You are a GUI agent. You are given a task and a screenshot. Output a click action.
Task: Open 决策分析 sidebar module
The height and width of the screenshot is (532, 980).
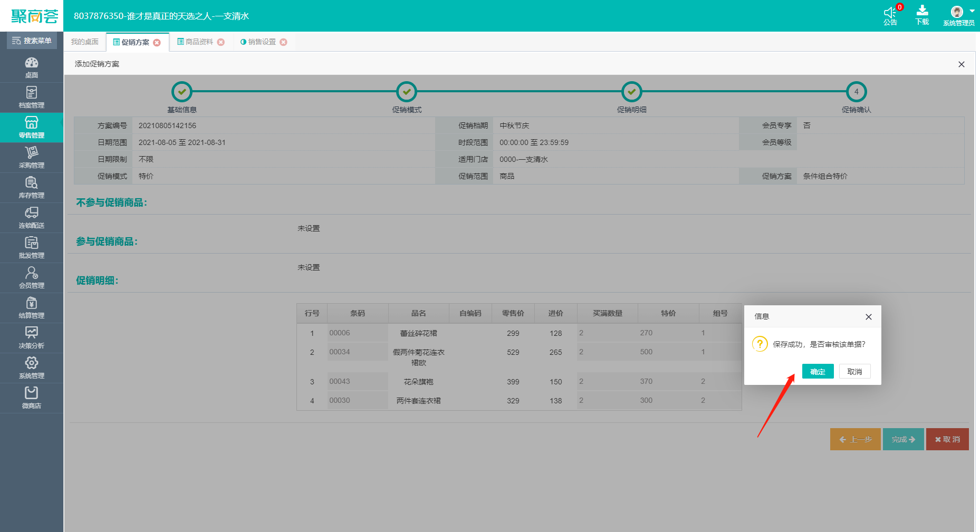(32, 338)
